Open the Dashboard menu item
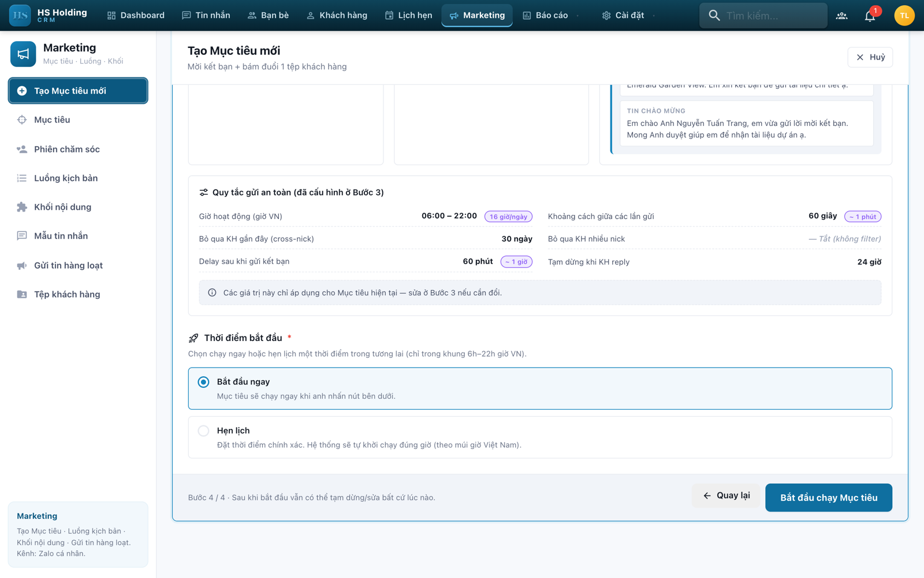This screenshot has height=578, width=924. 136,15
